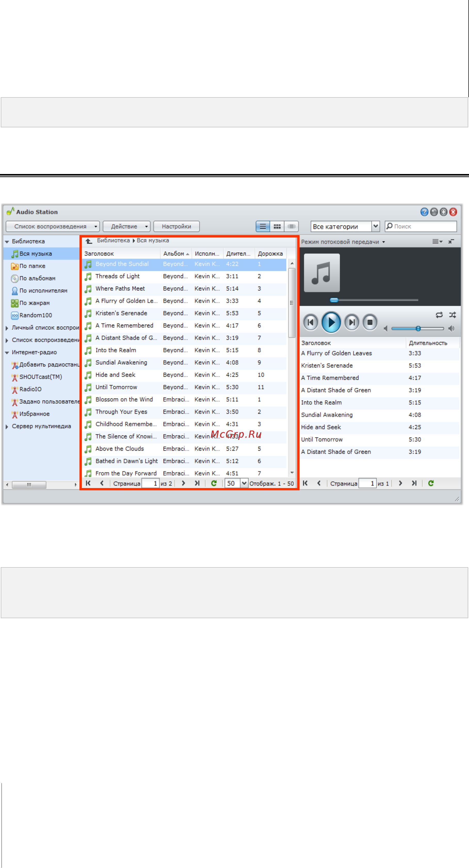The height and width of the screenshot is (868, 469).
Task: Click the mute volume speaker icon
Action: 386,328
